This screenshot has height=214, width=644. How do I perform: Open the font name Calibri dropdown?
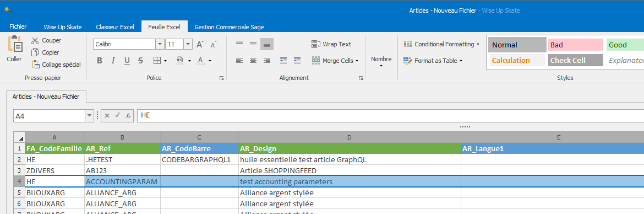160,45
